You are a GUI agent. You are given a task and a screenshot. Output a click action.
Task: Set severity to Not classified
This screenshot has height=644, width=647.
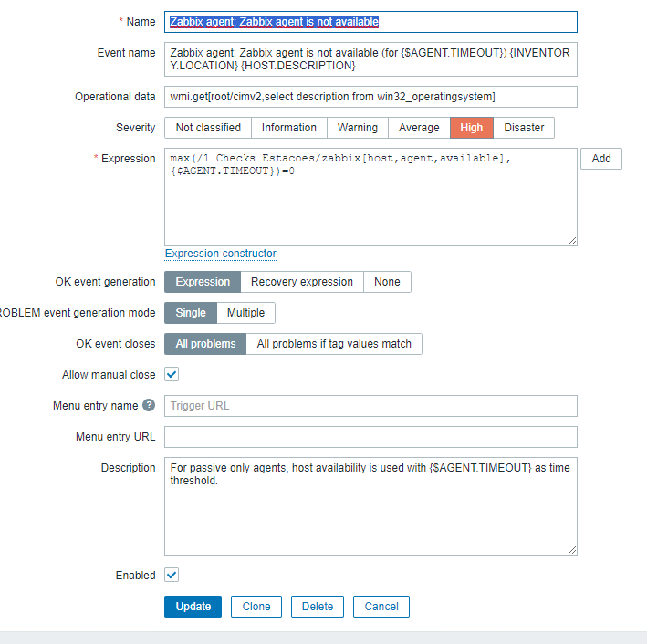tap(208, 128)
